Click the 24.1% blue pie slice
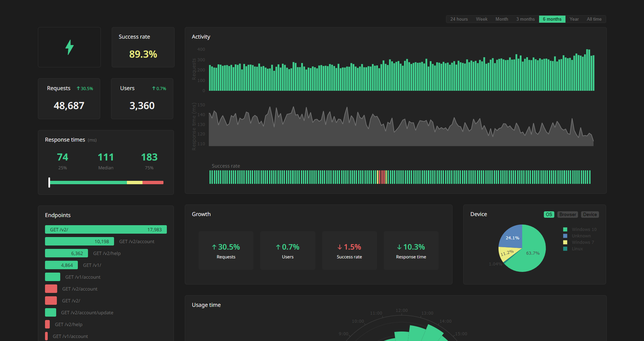This screenshot has width=644, height=341. (512, 237)
